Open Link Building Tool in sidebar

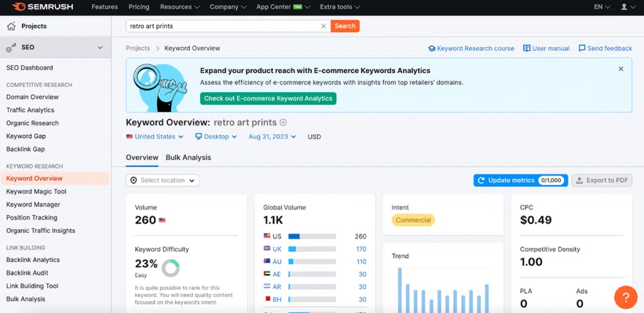(x=33, y=287)
